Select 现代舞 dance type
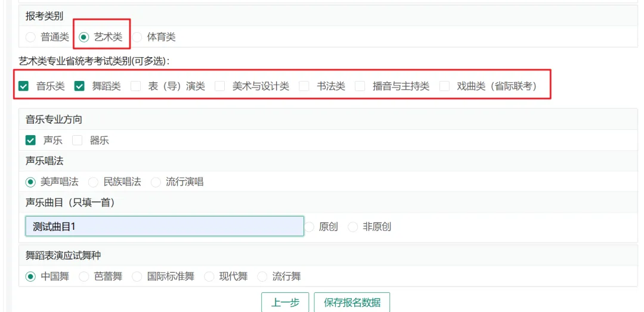Viewport: 644px width, 312px height. [209, 277]
